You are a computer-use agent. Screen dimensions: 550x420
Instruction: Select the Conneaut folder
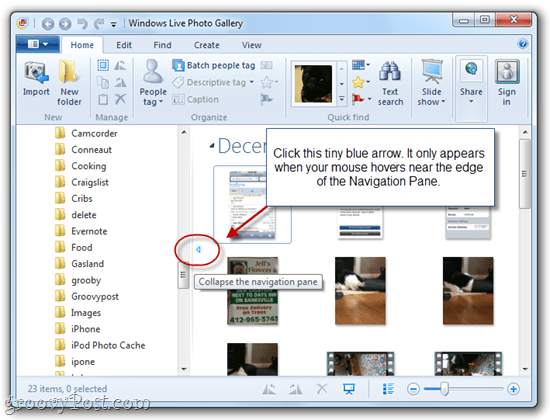click(83, 150)
